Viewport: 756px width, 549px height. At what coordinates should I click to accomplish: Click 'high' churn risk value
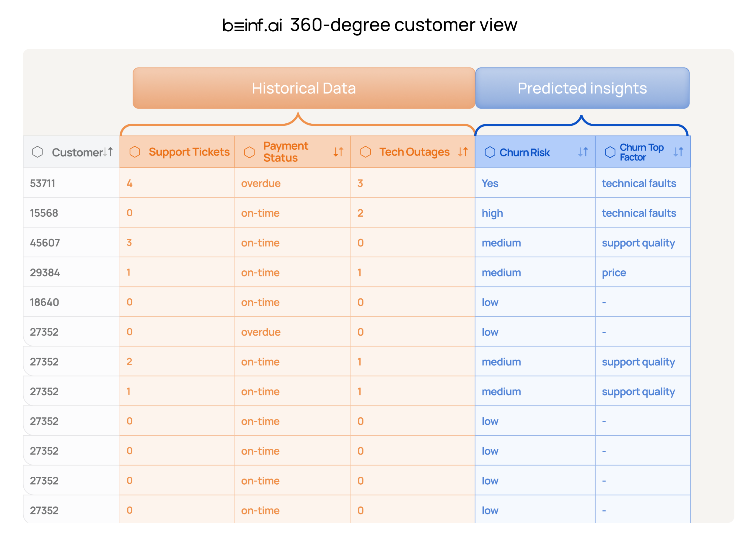coord(492,213)
